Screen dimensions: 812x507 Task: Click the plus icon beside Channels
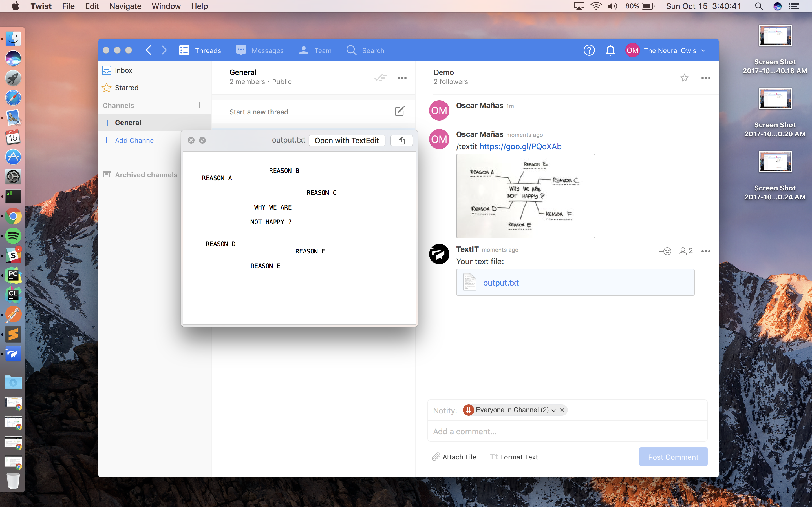coord(199,105)
